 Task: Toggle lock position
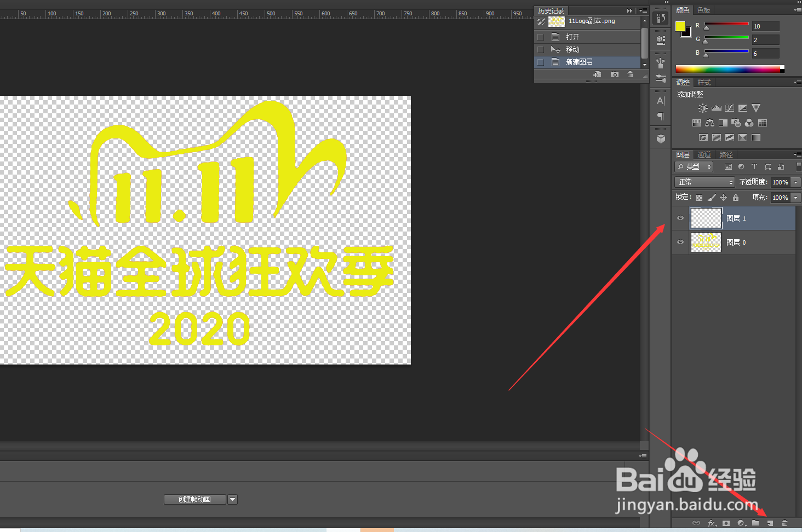click(723, 198)
